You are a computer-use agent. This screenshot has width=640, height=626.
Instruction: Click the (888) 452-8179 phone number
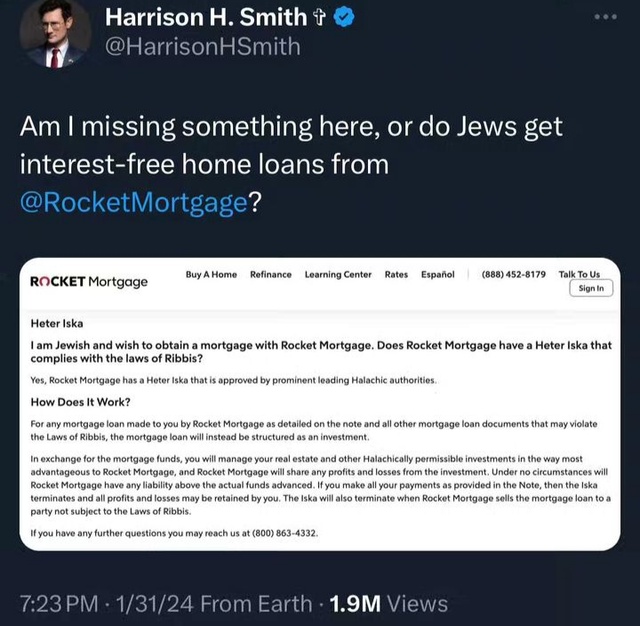[513, 274]
